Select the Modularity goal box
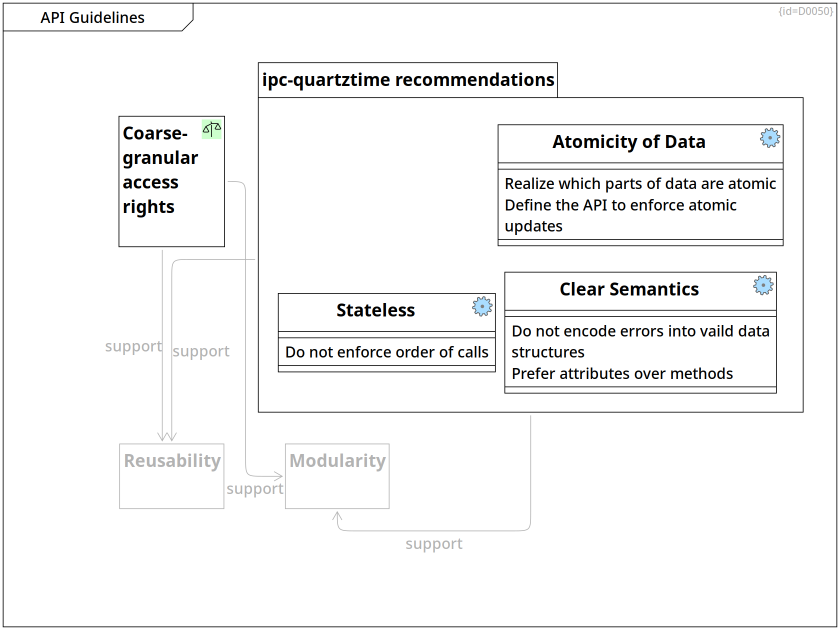Image resolution: width=840 pixels, height=630 pixels. point(337,475)
